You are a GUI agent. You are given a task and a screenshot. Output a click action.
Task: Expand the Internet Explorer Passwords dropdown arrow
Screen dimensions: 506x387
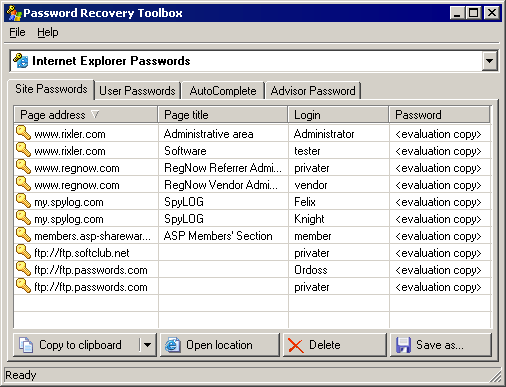click(489, 61)
